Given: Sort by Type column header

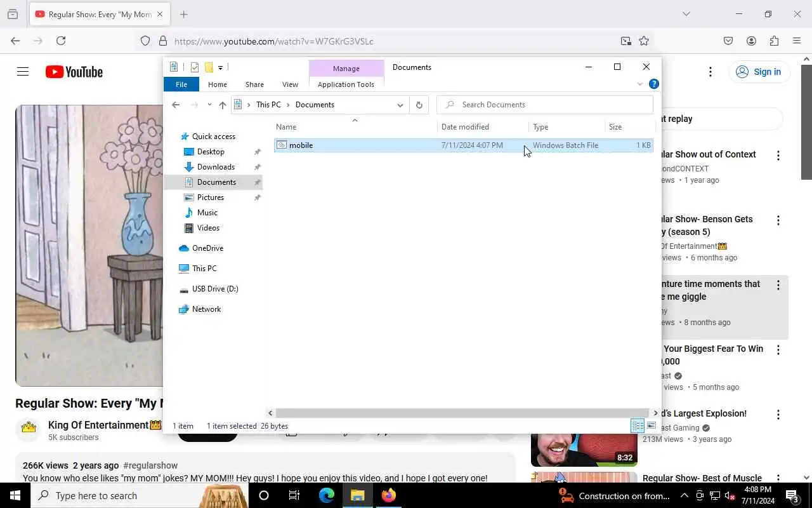Looking at the screenshot, I should pyautogui.click(x=566, y=127).
